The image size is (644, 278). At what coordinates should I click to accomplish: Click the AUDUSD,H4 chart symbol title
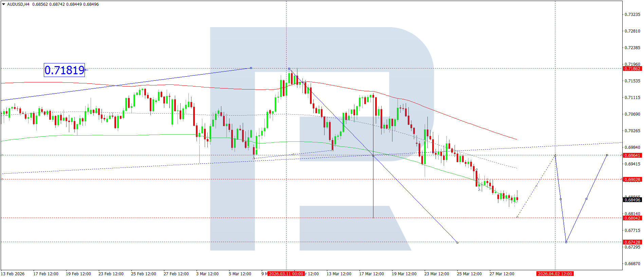click(x=18, y=4)
